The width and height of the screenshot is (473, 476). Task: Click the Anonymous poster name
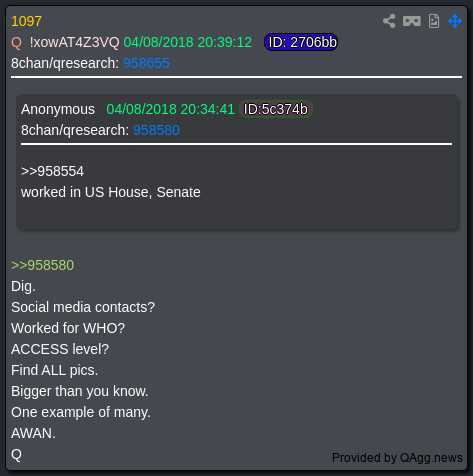point(58,109)
